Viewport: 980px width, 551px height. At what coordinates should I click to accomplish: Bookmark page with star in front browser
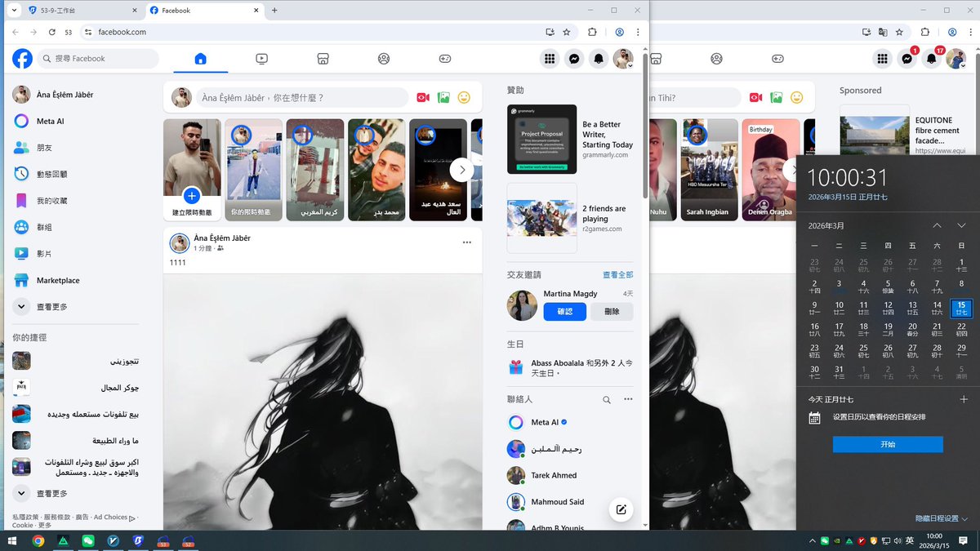pos(568,32)
